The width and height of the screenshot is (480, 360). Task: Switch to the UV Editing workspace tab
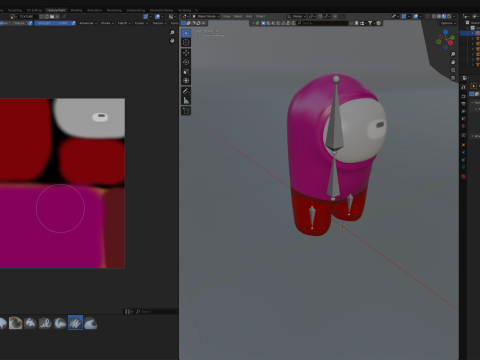pyautogui.click(x=34, y=10)
